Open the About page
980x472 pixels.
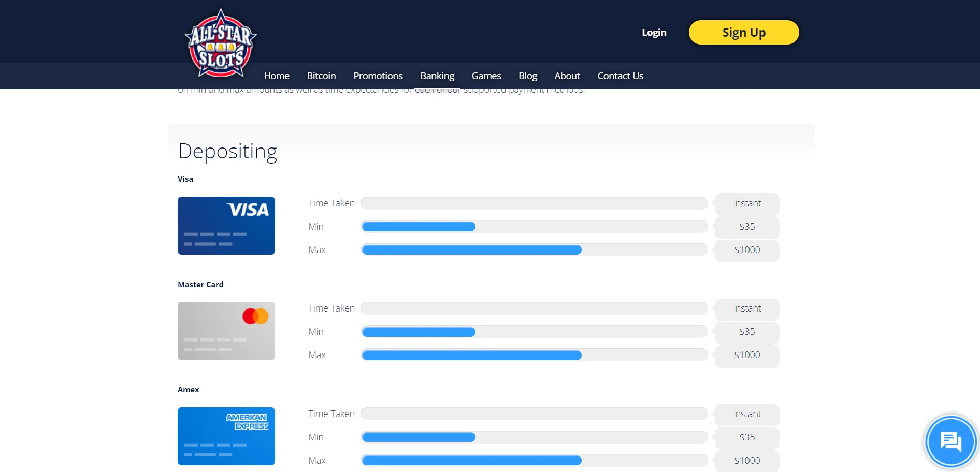[x=567, y=76]
